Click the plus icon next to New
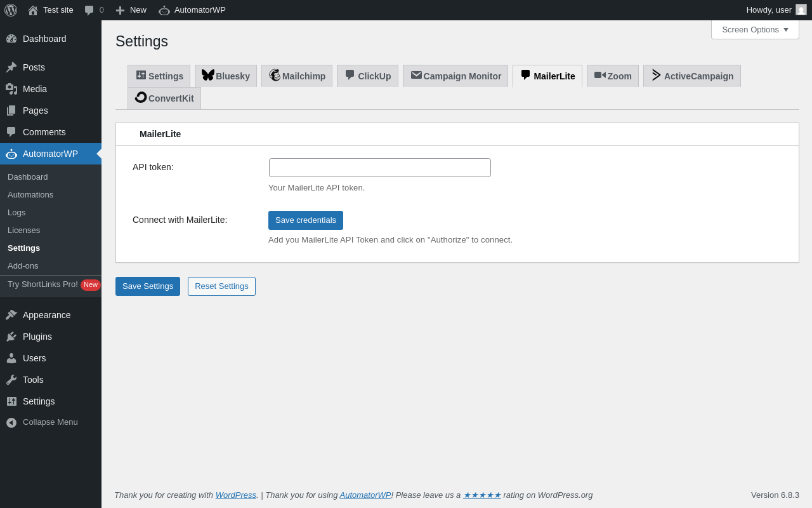 120,10
